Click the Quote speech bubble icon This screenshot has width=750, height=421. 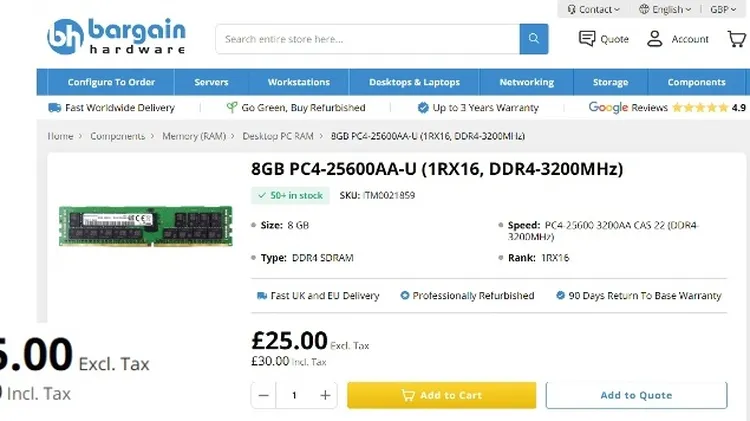[587, 39]
